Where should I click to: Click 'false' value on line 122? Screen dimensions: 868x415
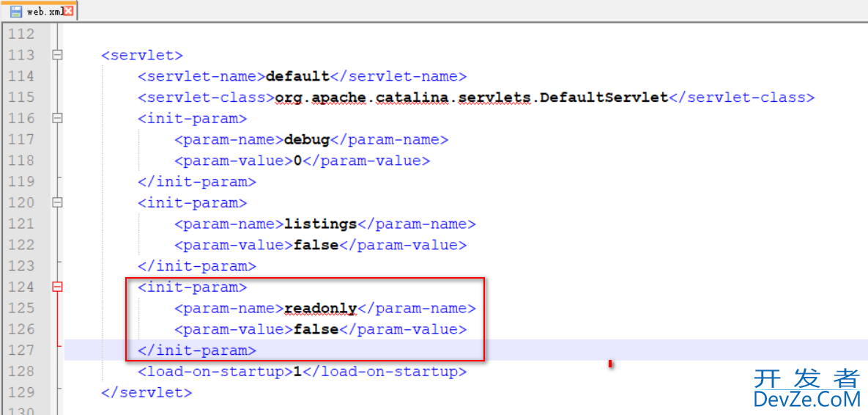tap(316, 245)
